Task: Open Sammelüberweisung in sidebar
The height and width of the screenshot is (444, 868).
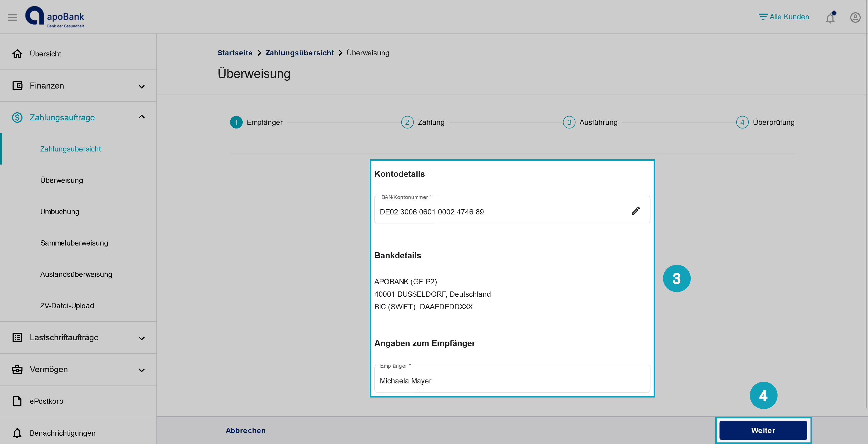Action: click(x=74, y=243)
